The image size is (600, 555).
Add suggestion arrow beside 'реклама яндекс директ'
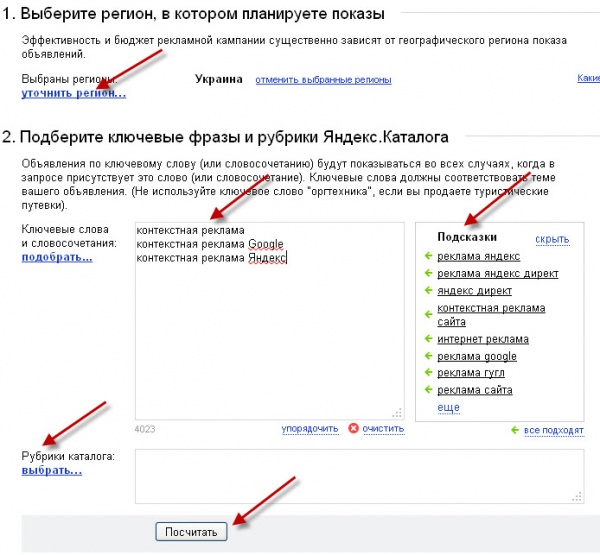pyautogui.click(x=429, y=273)
